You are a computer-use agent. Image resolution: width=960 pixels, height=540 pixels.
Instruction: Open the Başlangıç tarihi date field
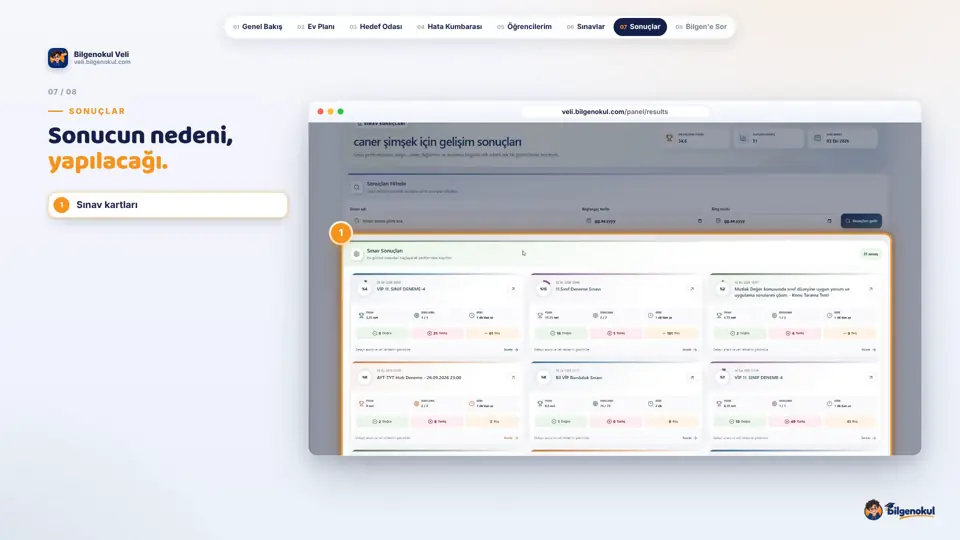pyautogui.click(x=644, y=221)
